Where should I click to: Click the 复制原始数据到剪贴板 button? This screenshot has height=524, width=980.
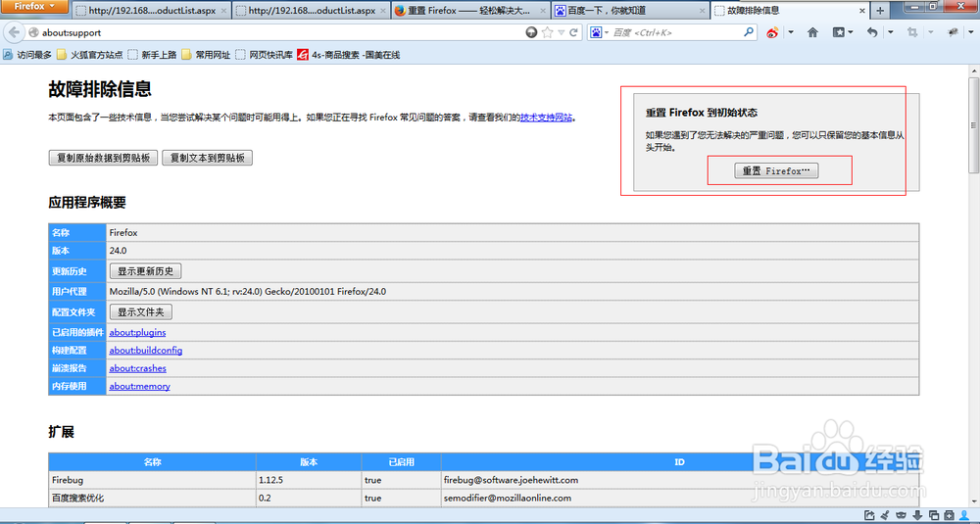tap(103, 158)
